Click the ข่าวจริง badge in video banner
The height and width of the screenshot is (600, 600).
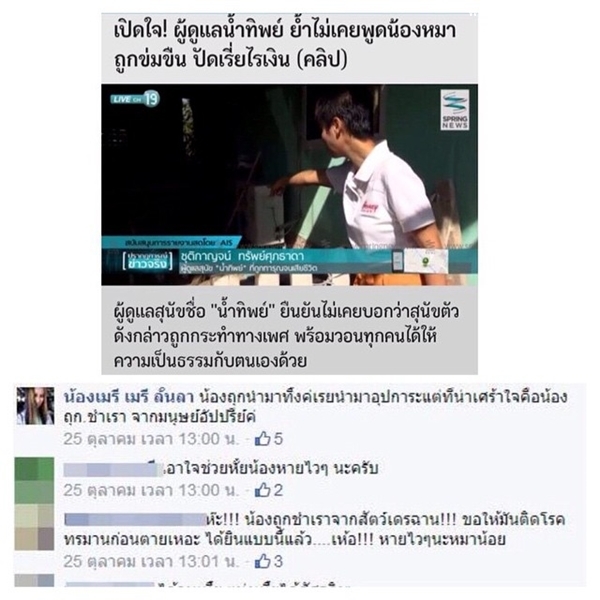[x=148, y=261]
